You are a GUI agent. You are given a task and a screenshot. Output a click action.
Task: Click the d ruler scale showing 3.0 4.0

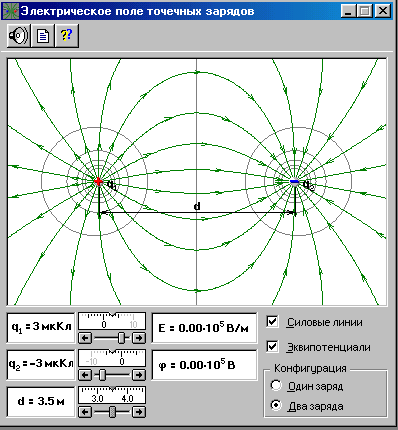[x=112, y=395]
